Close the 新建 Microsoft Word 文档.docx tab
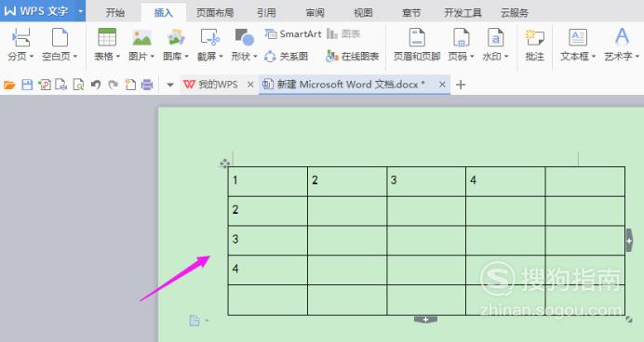The height and width of the screenshot is (342, 644). coord(442,85)
